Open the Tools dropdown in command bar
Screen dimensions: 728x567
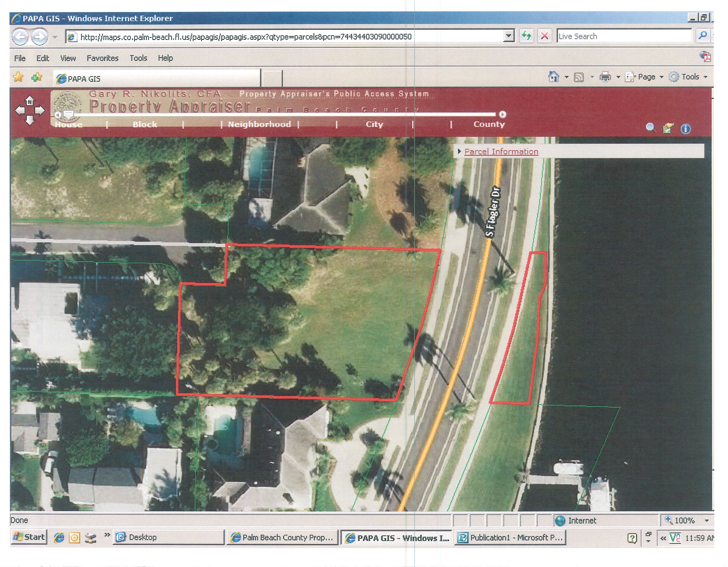click(690, 77)
